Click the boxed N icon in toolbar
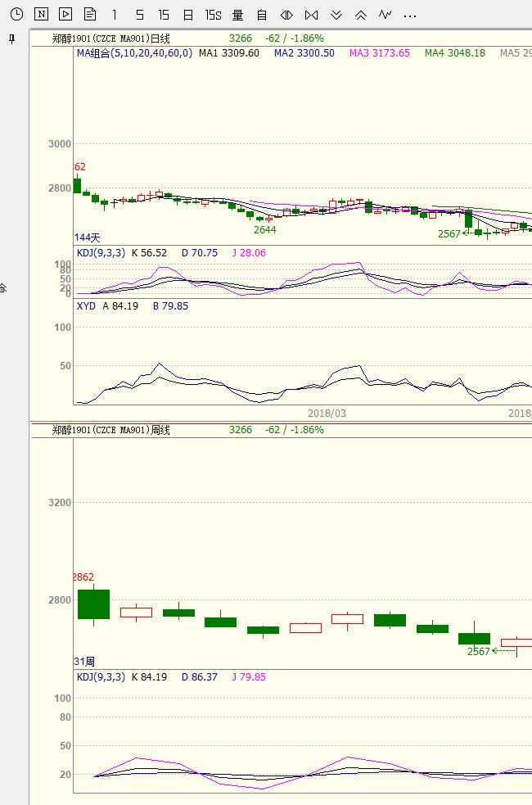 (x=41, y=15)
